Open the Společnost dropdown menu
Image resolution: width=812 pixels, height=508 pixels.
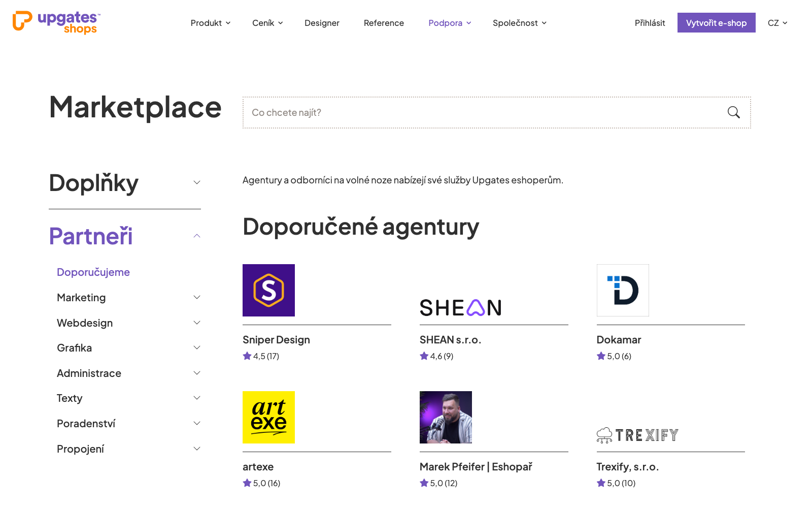pos(520,23)
